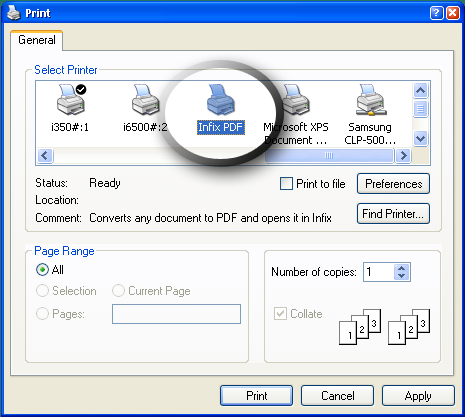Image resolution: width=465 pixels, height=417 pixels.
Task: Click the Apply button
Action: (x=418, y=396)
